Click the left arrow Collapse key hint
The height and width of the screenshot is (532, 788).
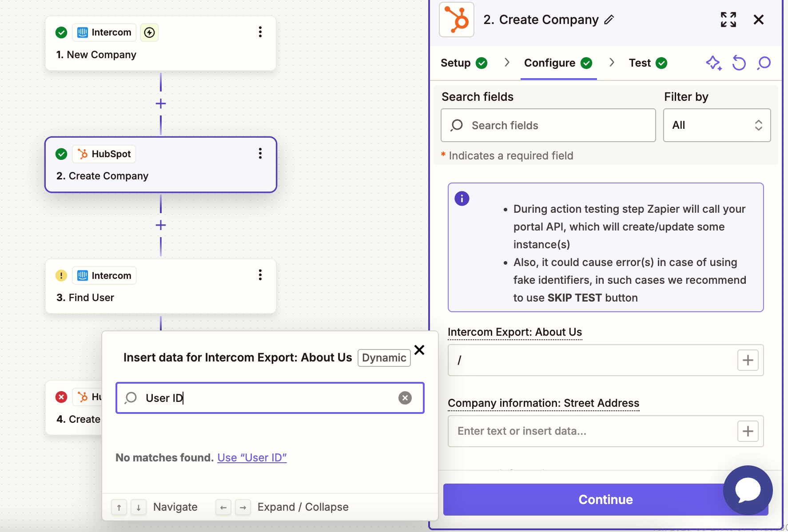click(x=223, y=507)
